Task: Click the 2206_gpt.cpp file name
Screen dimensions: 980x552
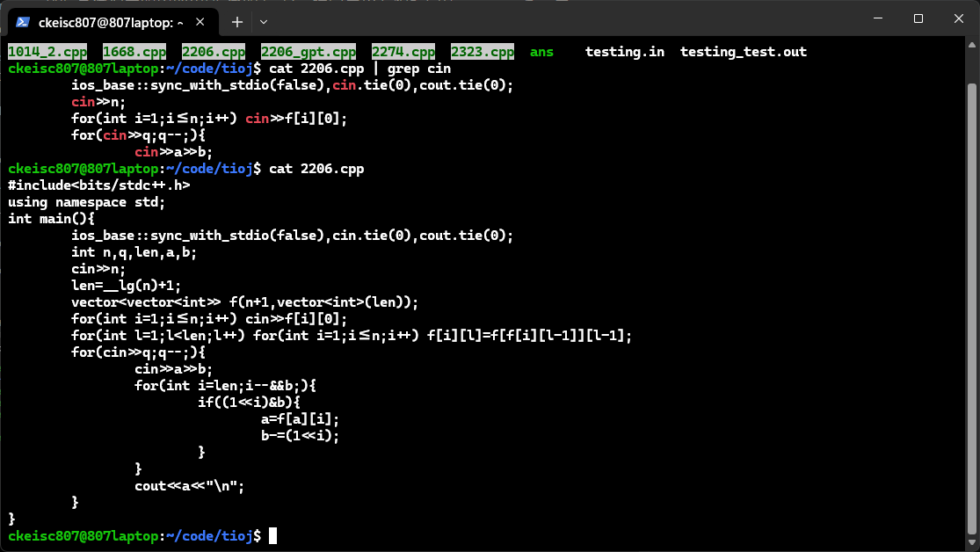Action: tap(309, 52)
